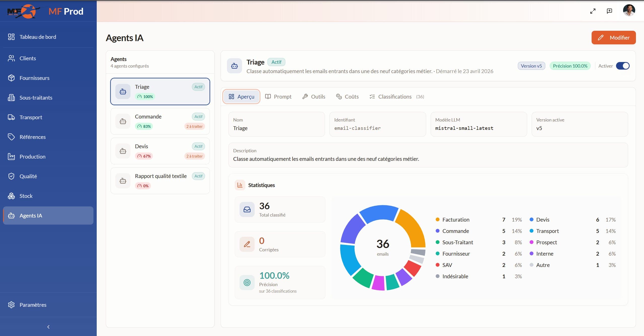Toggle the Activer switch for Triage

point(623,66)
